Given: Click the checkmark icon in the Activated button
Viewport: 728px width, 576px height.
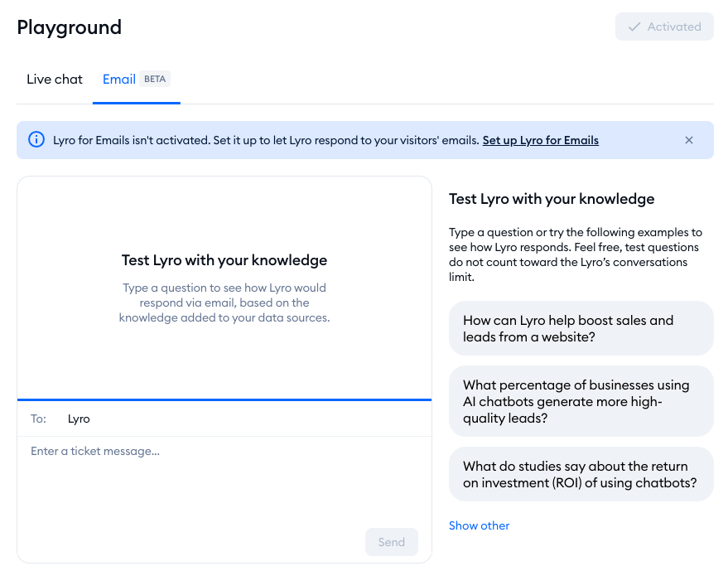Looking at the screenshot, I should (x=634, y=27).
